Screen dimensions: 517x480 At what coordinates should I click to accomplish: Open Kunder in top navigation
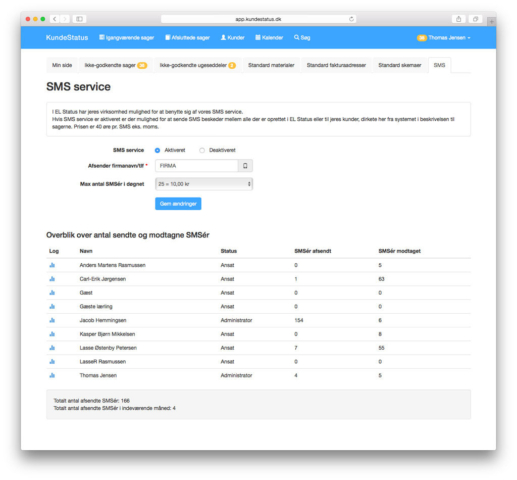point(233,38)
